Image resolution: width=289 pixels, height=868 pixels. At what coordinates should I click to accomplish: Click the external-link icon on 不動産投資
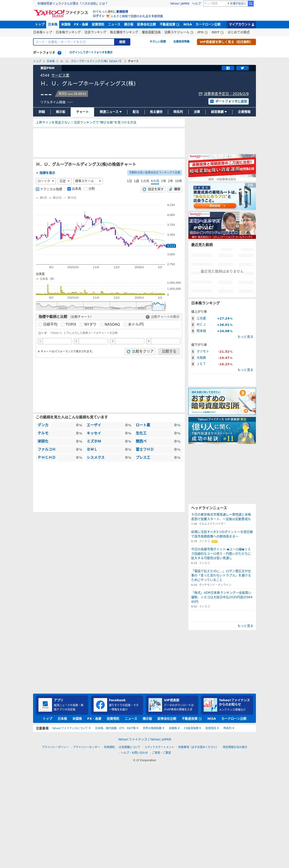pyautogui.click(x=178, y=25)
